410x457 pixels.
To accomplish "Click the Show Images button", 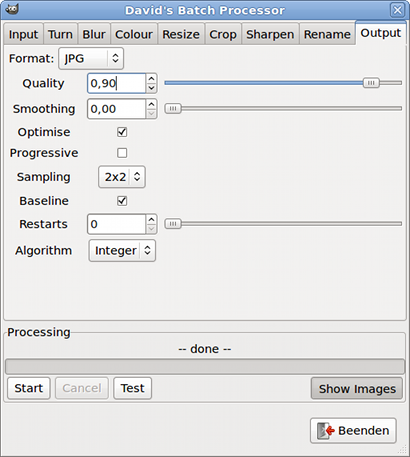I will click(357, 388).
